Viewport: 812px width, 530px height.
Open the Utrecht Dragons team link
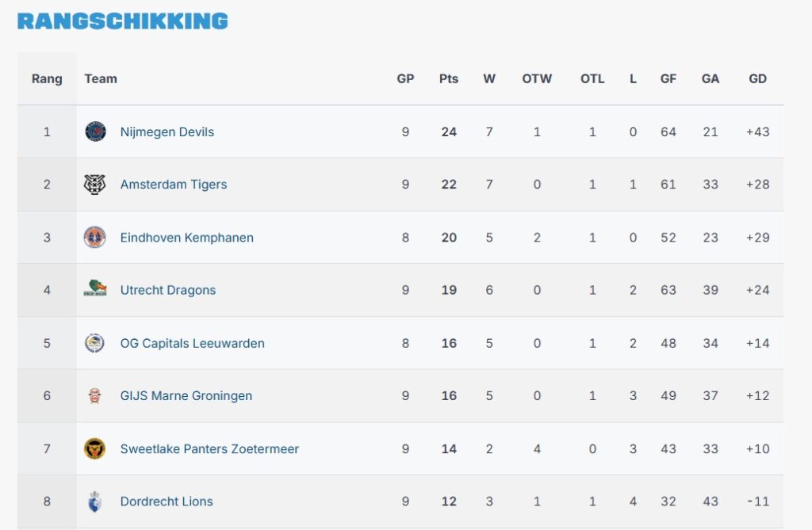tap(167, 290)
